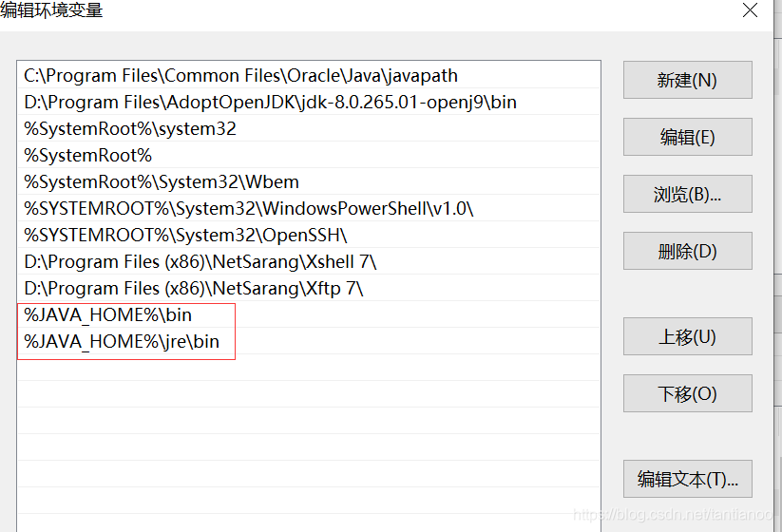
Task: Select the %SystemRoot%\System32\Wbem row
Action: click(309, 181)
